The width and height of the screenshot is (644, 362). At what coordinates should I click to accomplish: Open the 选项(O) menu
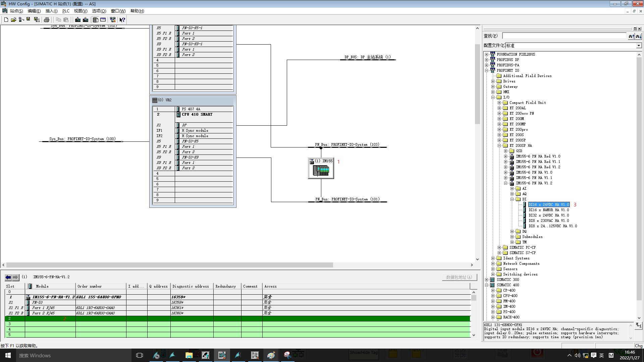click(x=99, y=11)
